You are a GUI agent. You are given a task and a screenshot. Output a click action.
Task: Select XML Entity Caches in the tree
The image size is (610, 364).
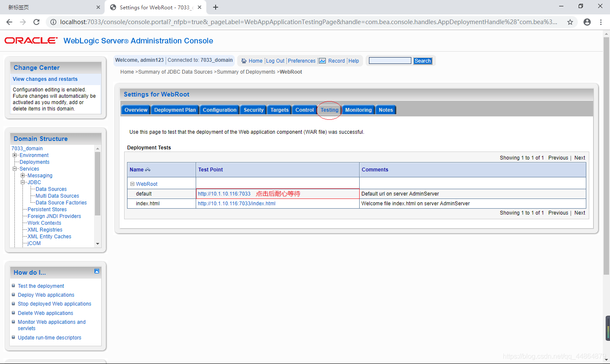pyautogui.click(x=50, y=237)
